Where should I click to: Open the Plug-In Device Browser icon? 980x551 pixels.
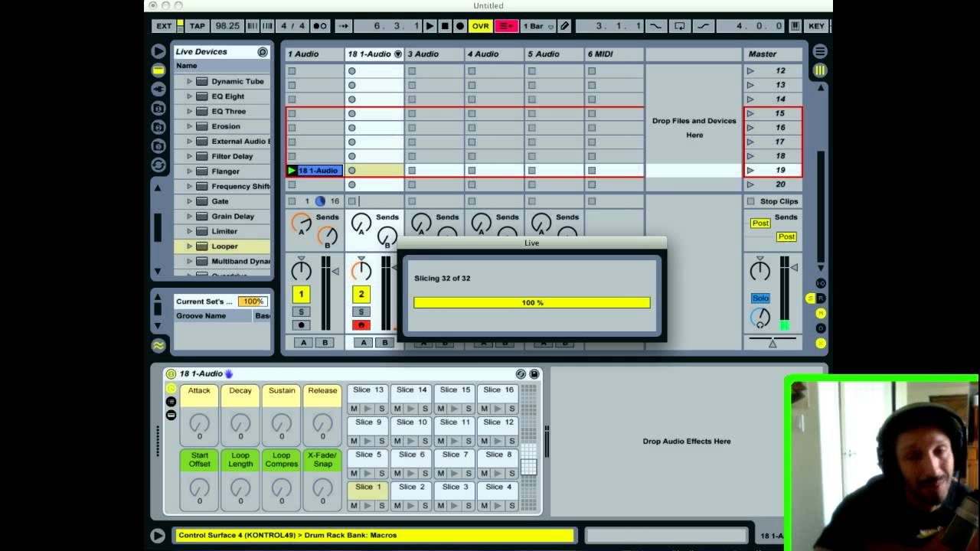pos(158,89)
